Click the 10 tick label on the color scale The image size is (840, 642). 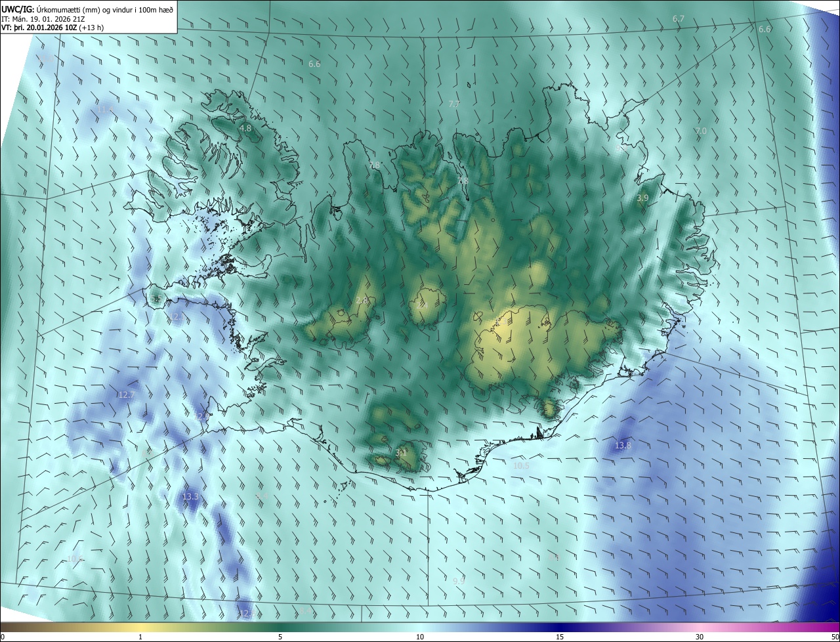click(x=420, y=637)
